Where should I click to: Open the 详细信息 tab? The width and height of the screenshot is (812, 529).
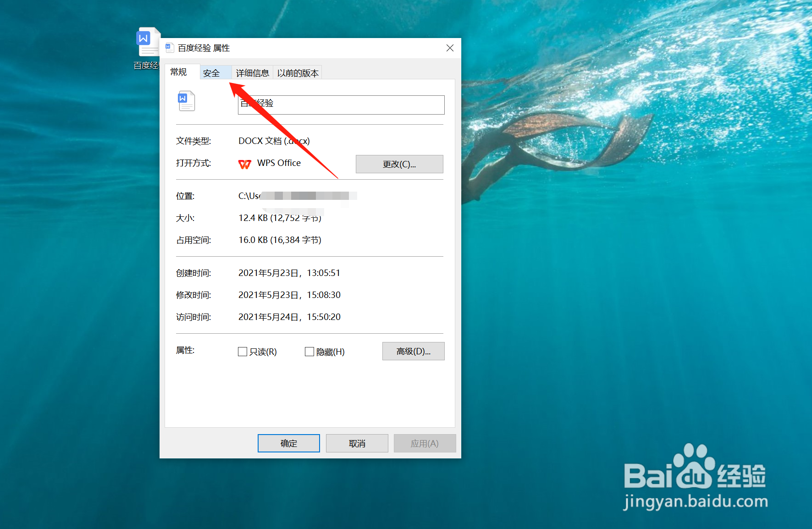[252, 73]
